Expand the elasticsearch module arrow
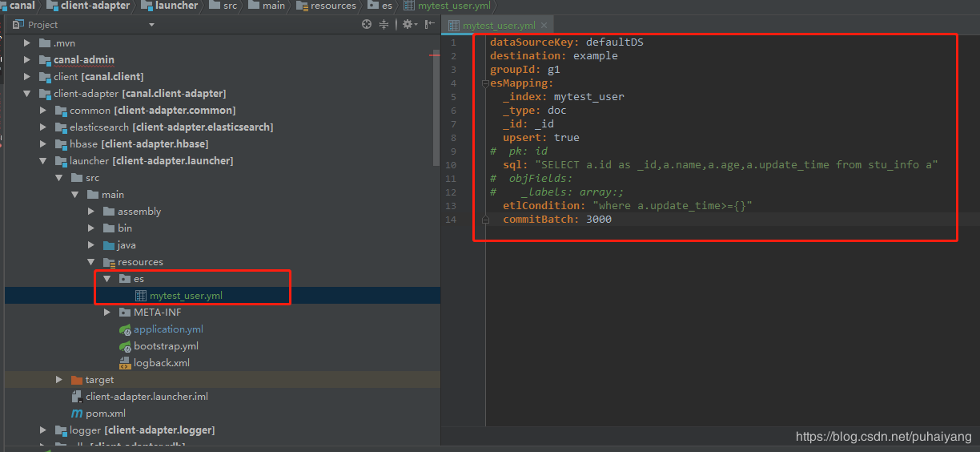Image resolution: width=980 pixels, height=452 pixels. coord(43,127)
